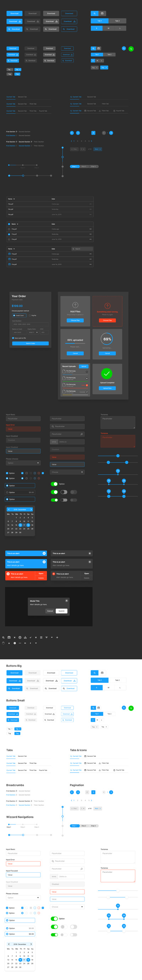Go to next month in dark calendar

tap(31, 509)
